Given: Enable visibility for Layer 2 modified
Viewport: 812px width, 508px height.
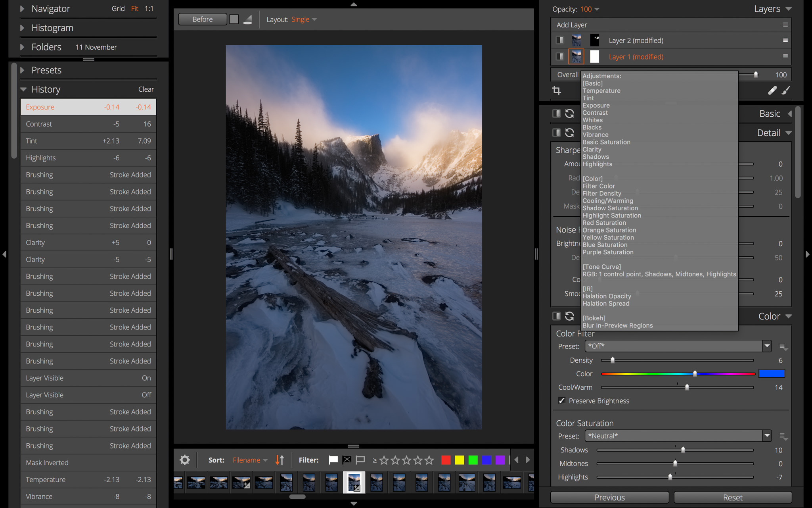Looking at the screenshot, I should tap(559, 40).
